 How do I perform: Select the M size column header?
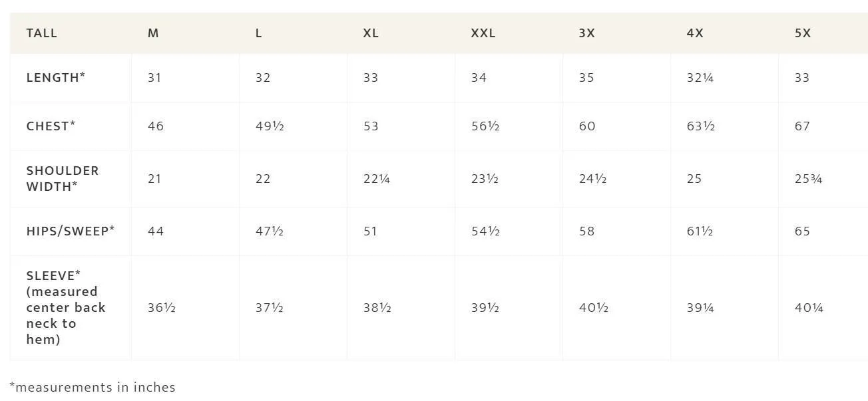[153, 33]
